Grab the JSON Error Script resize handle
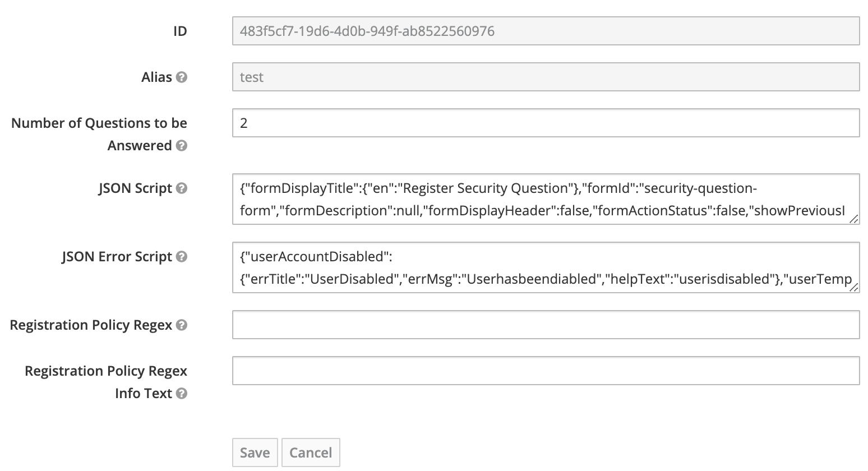The height and width of the screenshot is (471, 868). (853, 287)
